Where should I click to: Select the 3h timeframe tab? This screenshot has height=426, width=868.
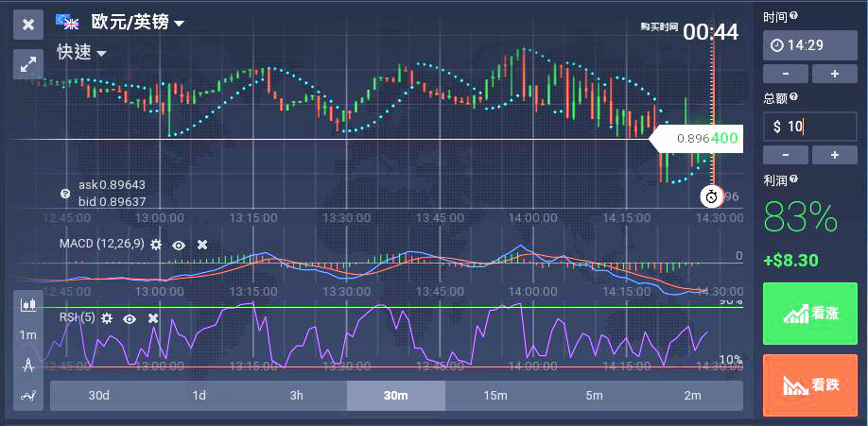[x=297, y=396]
